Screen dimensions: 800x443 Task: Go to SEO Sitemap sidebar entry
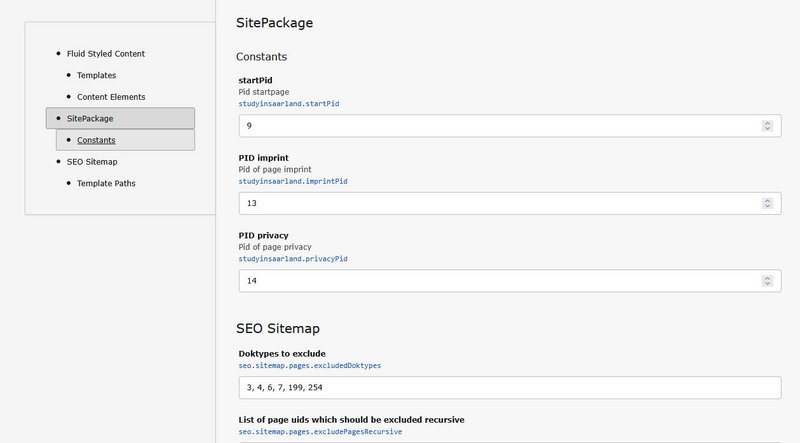coord(92,162)
